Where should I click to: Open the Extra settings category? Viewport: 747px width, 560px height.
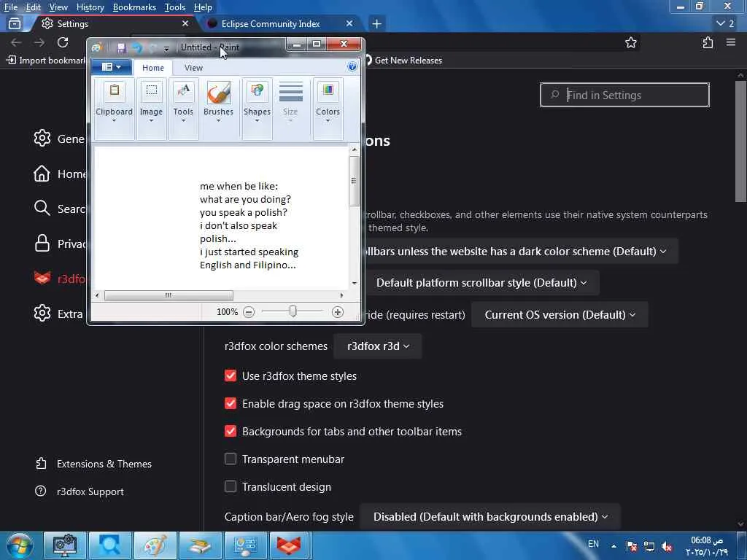click(x=58, y=314)
